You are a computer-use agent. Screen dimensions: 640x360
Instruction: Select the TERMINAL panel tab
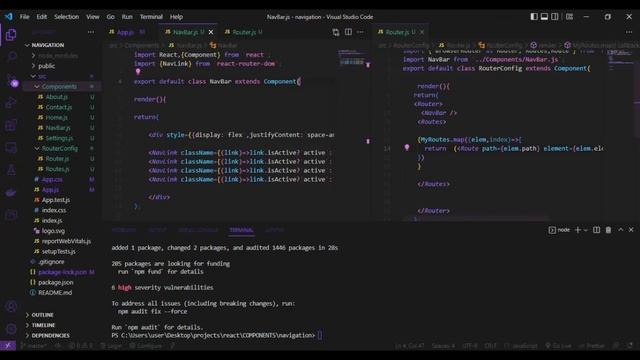(241, 230)
